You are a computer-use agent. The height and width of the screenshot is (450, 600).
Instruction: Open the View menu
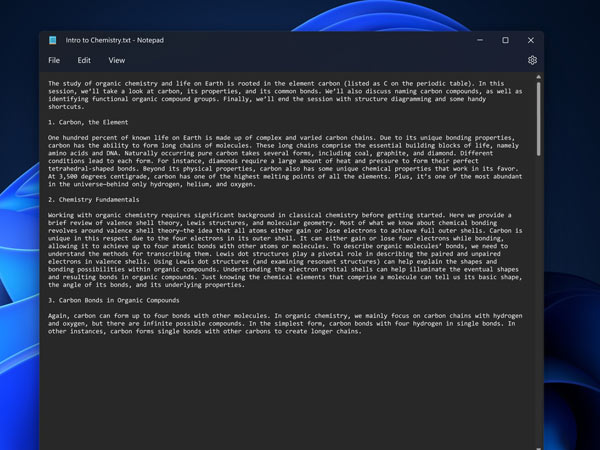click(116, 60)
